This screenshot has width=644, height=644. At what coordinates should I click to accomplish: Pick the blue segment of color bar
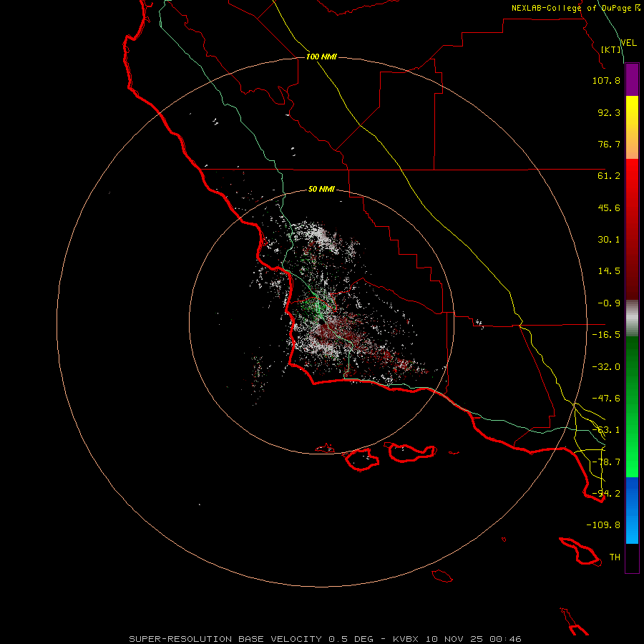(632, 510)
